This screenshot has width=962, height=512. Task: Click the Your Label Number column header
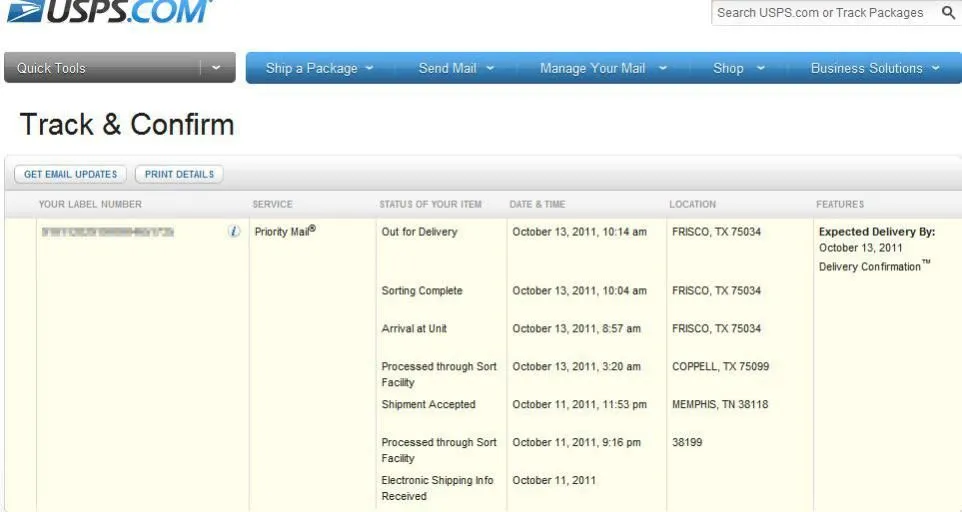pos(90,204)
